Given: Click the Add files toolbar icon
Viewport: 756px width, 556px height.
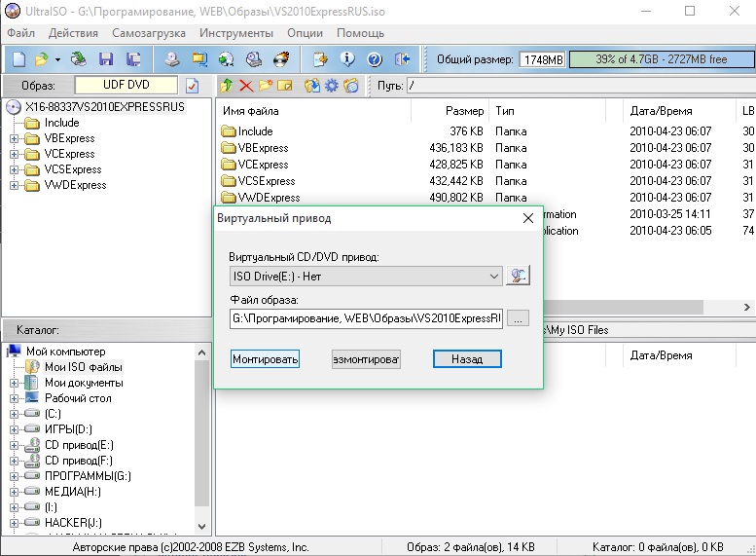Looking at the screenshot, I should [x=320, y=59].
